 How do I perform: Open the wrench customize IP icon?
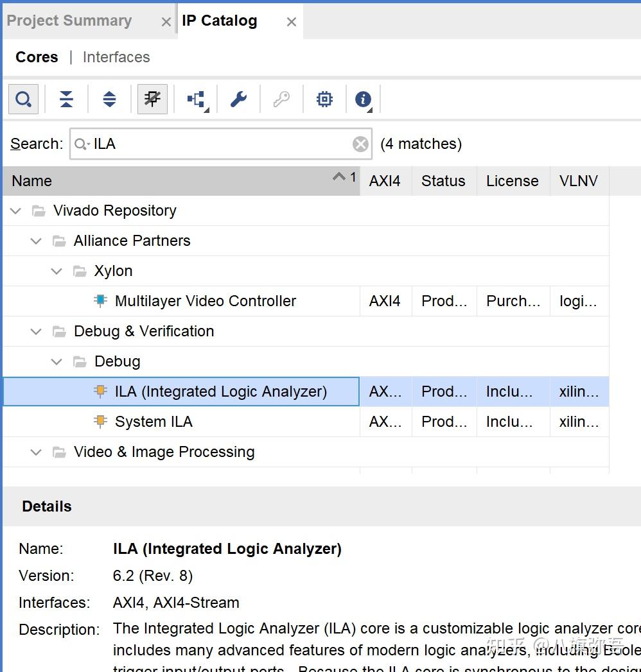tap(238, 99)
